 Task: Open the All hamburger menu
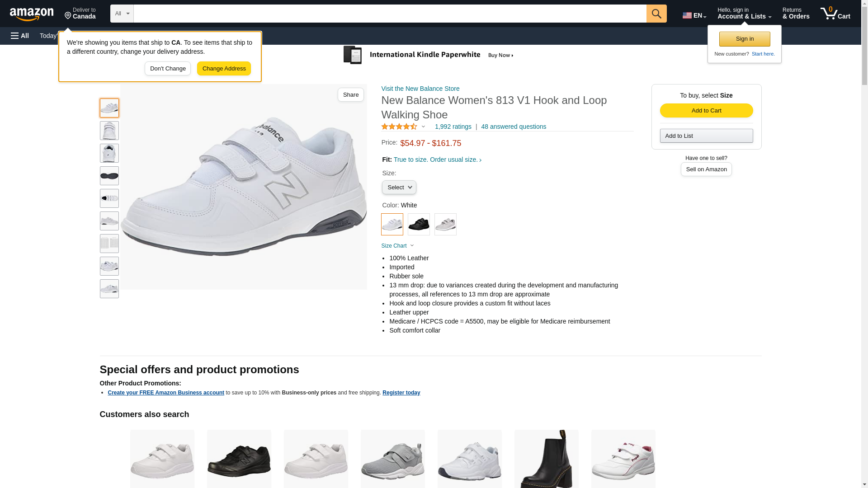pyautogui.click(x=20, y=36)
